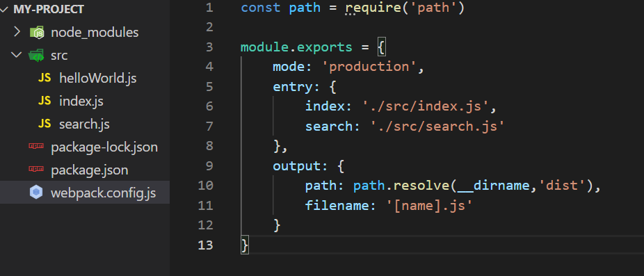Click the JS icon beside search.js
644x276 pixels.
45,124
